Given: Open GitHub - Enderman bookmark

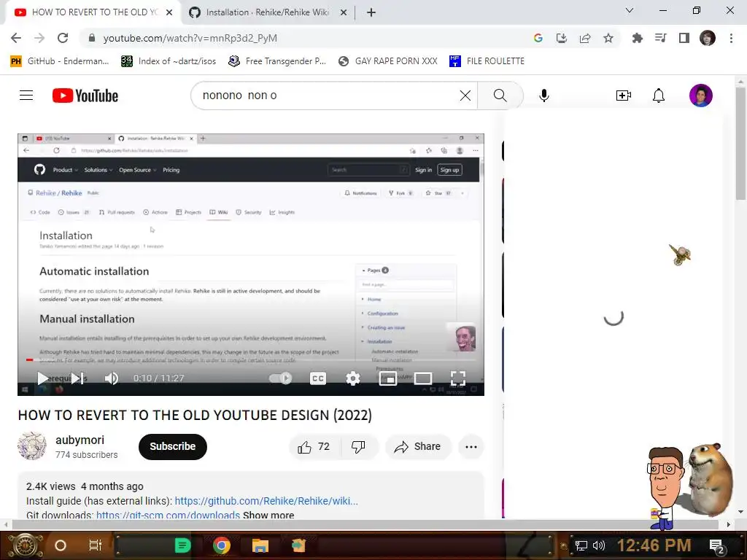Looking at the screenshot, I should [x=60, y=61].
